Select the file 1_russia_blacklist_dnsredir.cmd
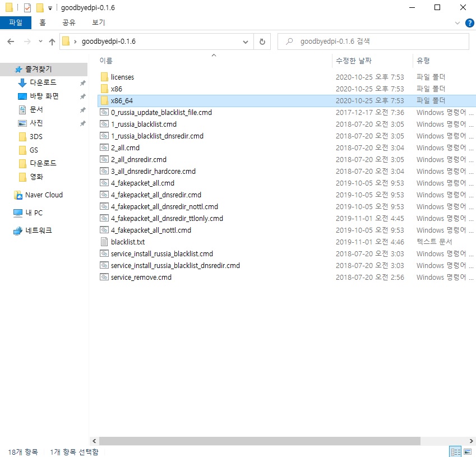Viewport: 476px width, 457px height. click(157, 136)
